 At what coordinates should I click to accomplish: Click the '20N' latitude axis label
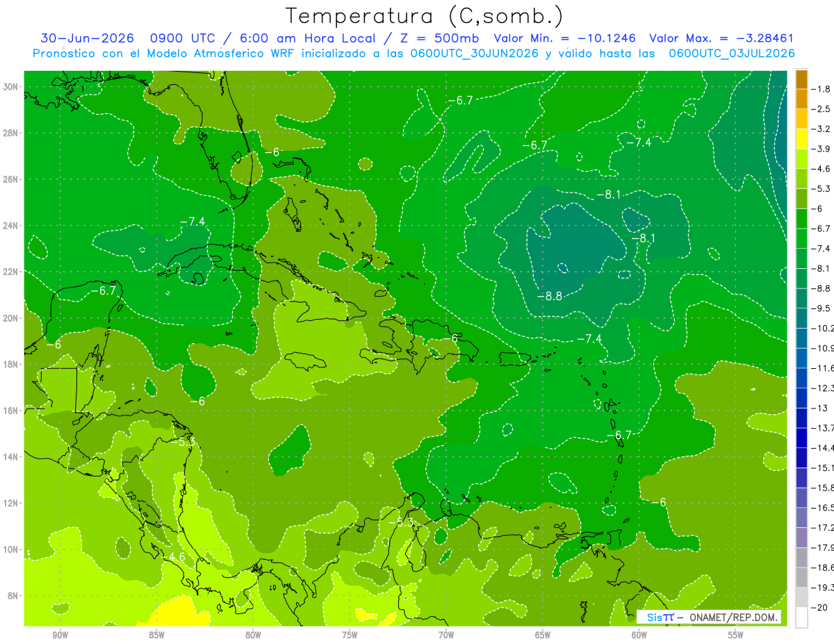[x=12, y=318]
